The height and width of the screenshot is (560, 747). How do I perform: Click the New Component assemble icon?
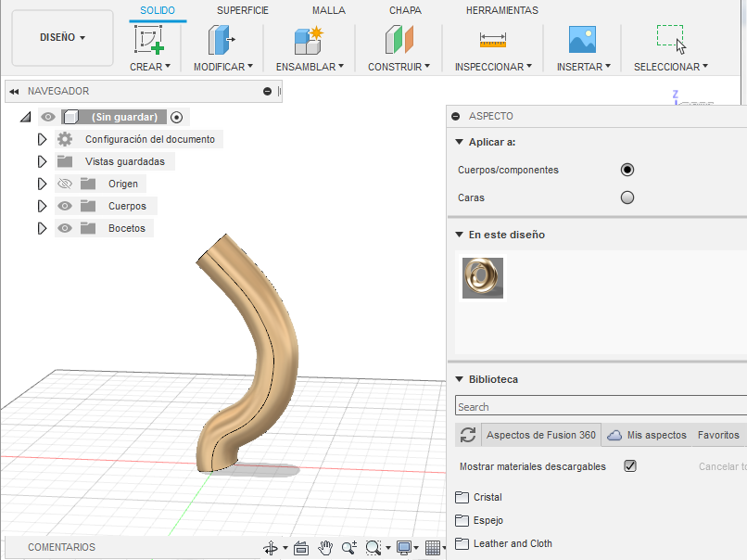pyautogui.click(x=309, y=41)
